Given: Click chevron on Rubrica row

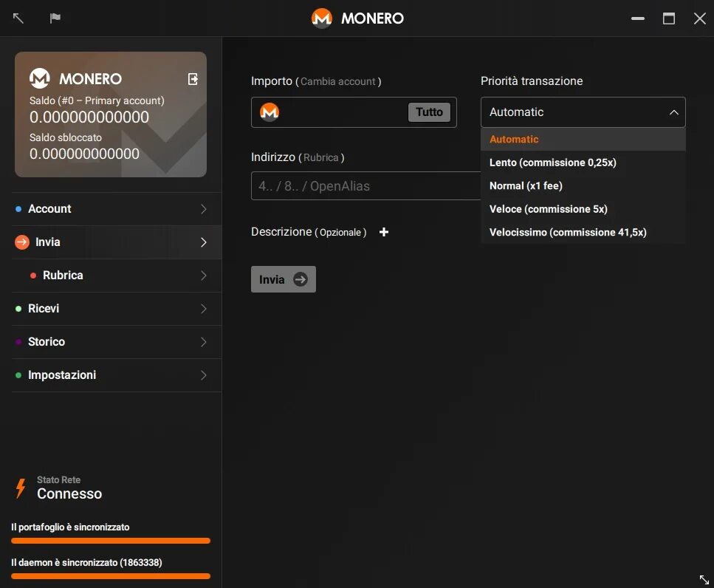Looking at the screenshot, I should 204,275.
